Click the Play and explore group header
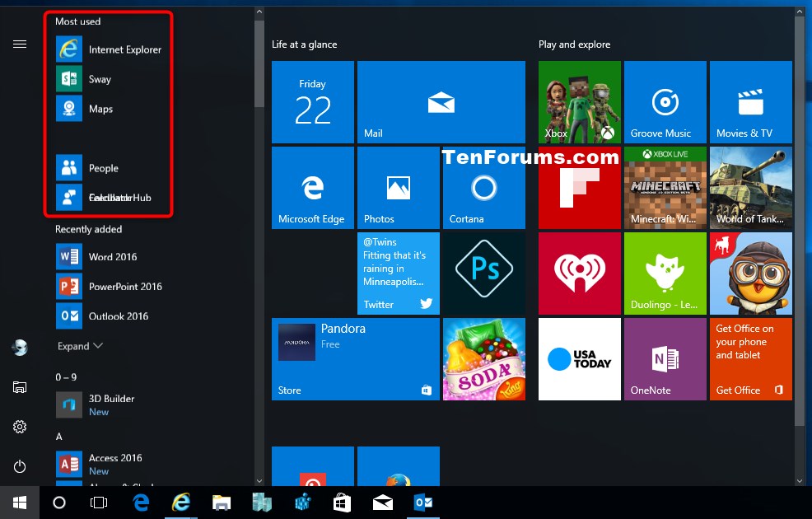Image resolution: width=812 pixels, height=519 pixels. [x=574, y=44]
